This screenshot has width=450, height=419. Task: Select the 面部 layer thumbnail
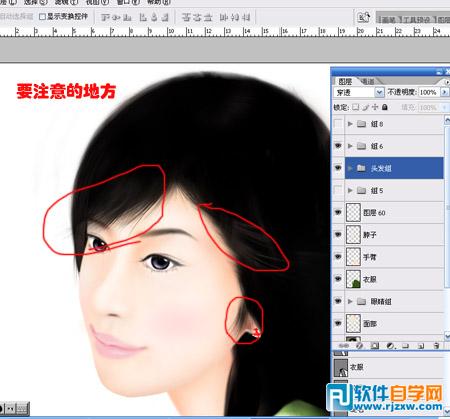click(x=353, y=324)
